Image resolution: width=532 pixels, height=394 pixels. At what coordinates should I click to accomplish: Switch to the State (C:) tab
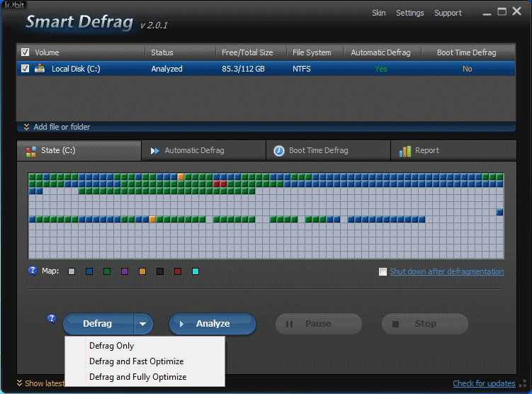[79, 151]
